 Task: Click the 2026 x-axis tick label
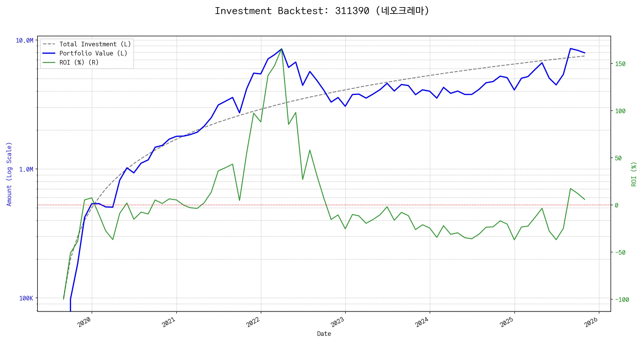tap(591, 322)
